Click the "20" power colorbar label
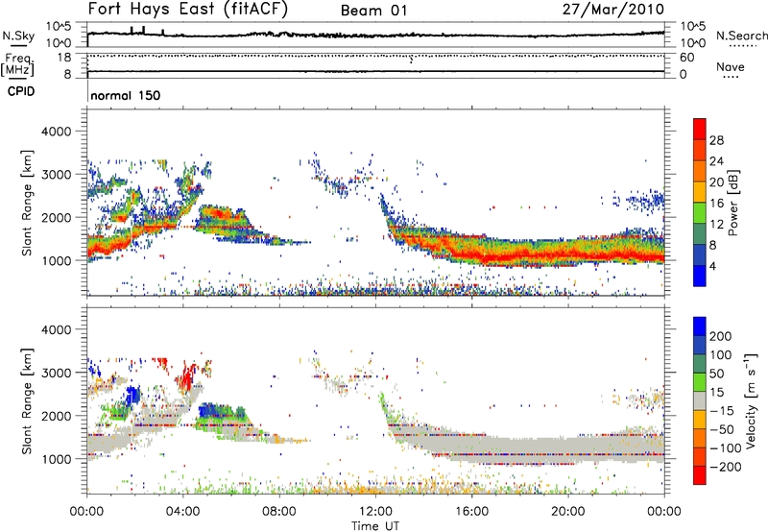 tap(716, 182)
